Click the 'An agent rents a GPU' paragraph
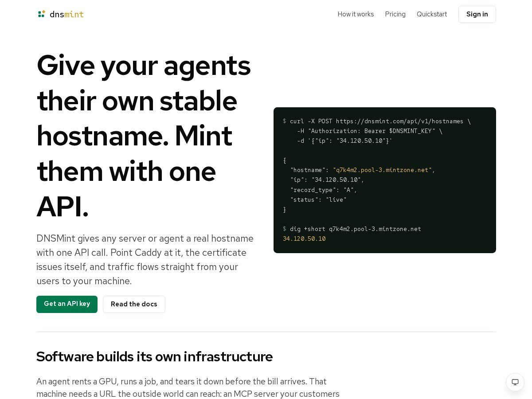The image size is (532, 399). [x=188, y=387]
